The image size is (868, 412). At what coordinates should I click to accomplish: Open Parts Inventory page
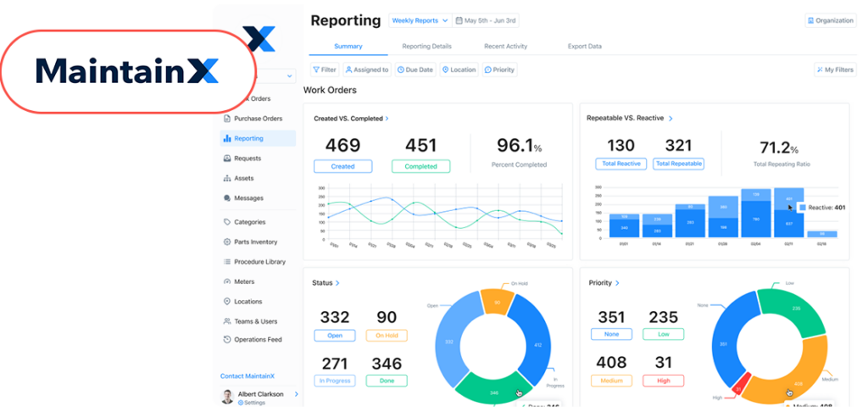pos(255,242)
